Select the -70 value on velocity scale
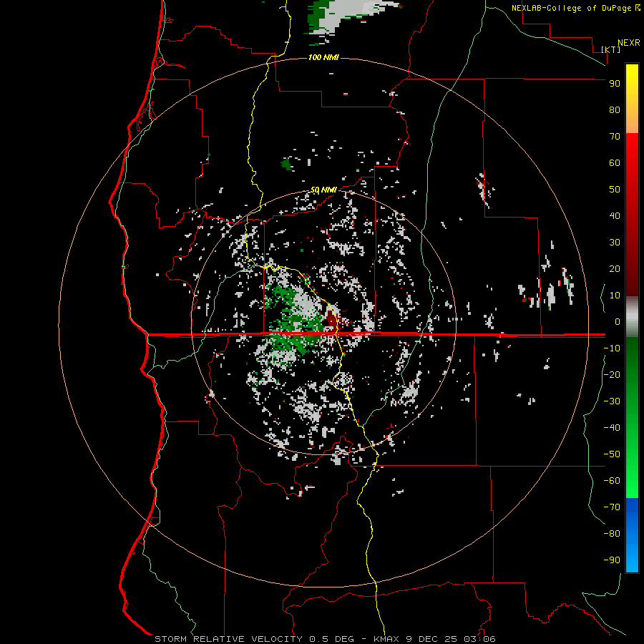 (x=612, y=507)
